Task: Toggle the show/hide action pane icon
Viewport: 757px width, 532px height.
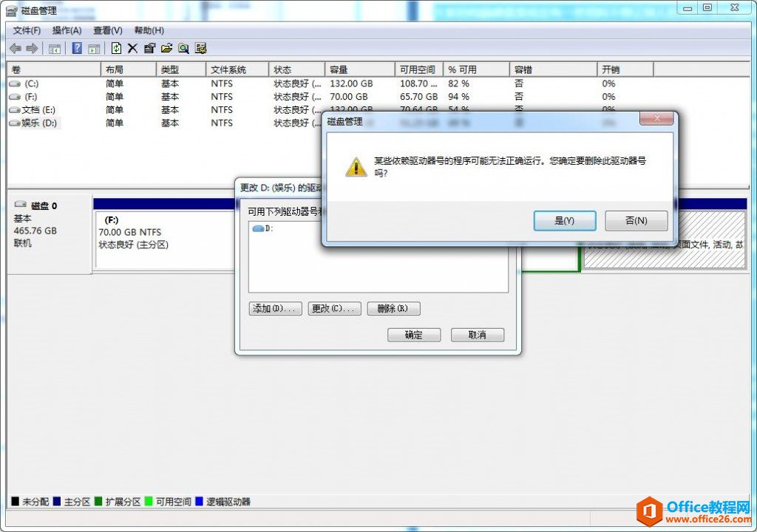Action: tap(94, 48)
